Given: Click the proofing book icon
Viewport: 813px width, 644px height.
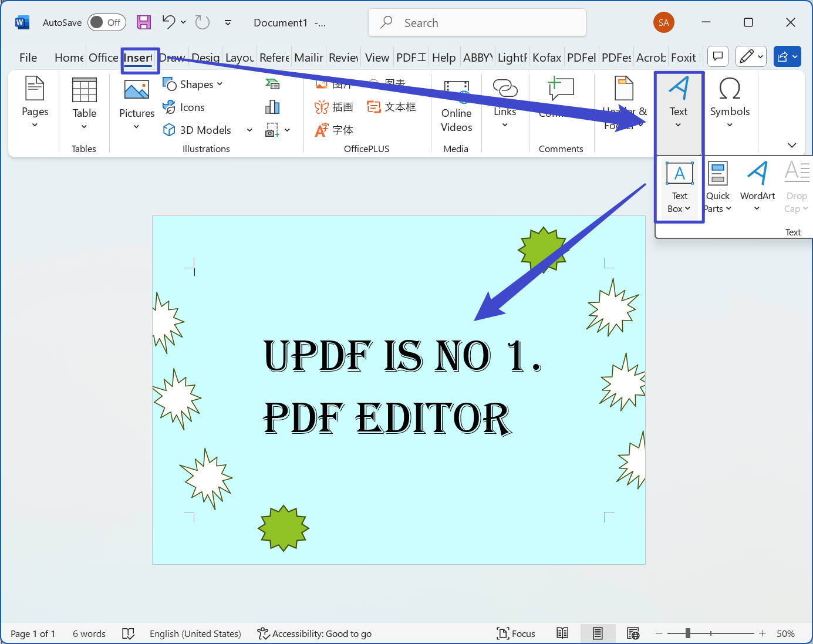Looking at the screenshot, I should (x=128, y=633).
